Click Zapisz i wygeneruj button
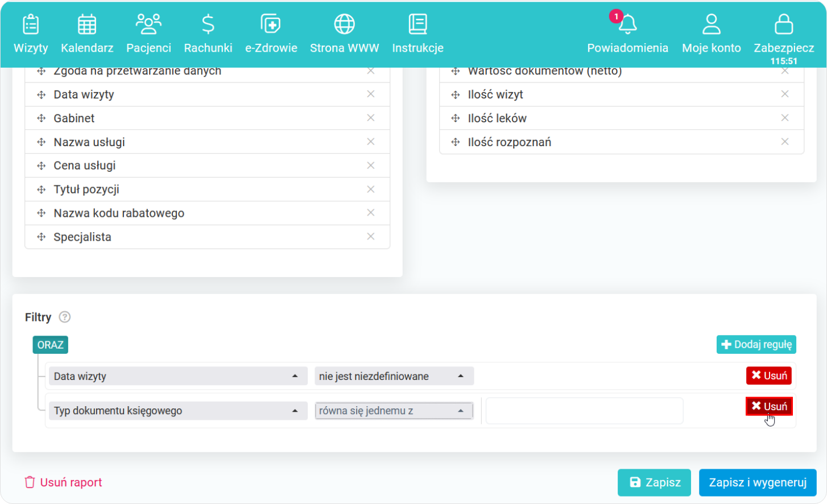 758,482
